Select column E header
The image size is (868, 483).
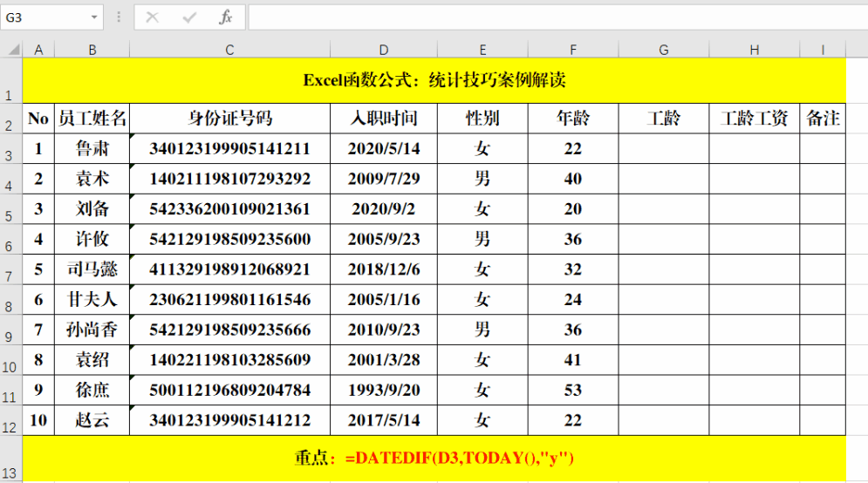(x=482, y=50)
